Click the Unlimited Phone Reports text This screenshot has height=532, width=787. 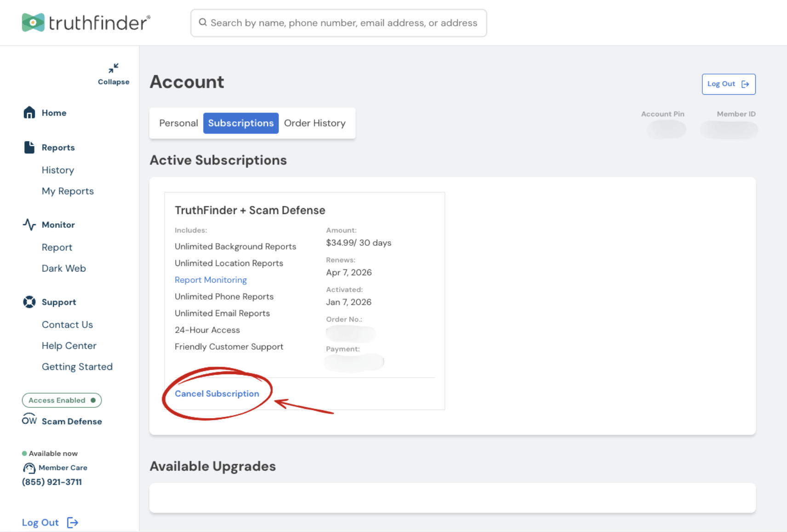(x=224, y=296)
